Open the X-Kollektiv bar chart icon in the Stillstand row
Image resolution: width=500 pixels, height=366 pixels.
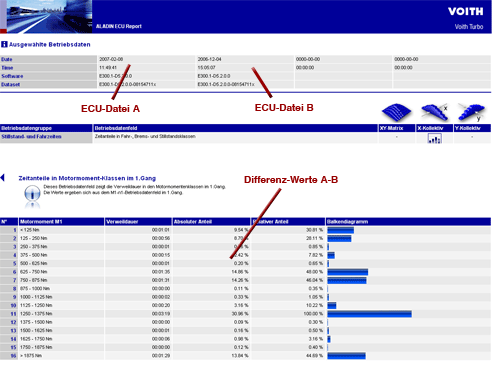(x=435, y=138)
